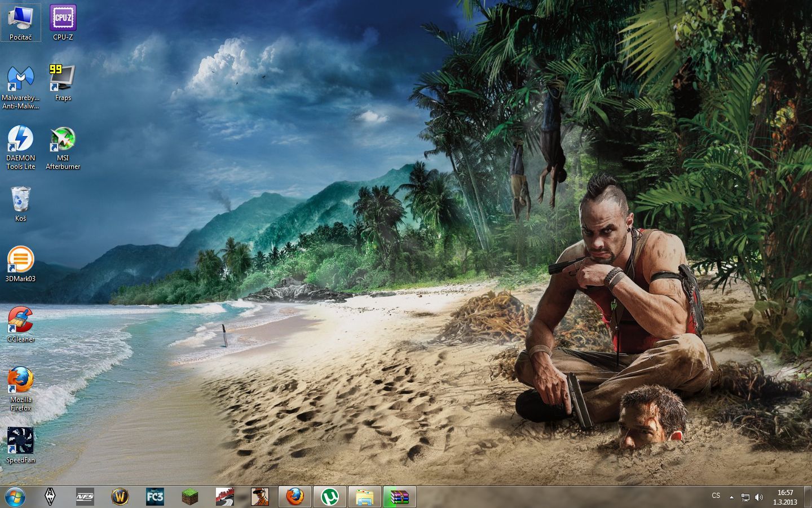Switch to uTorrent in the taskbar
Viewport: 812px width, 508px height.
[x=330, y=497]
